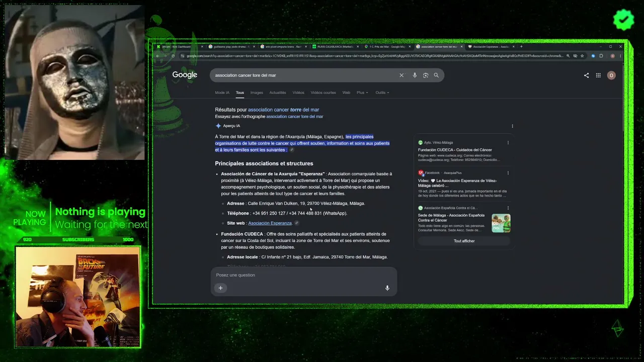This screenshot has height=362, width=644.
Task: Switch to the Mode IA tab
Action: pyautogui.click(x=222, y=93)
